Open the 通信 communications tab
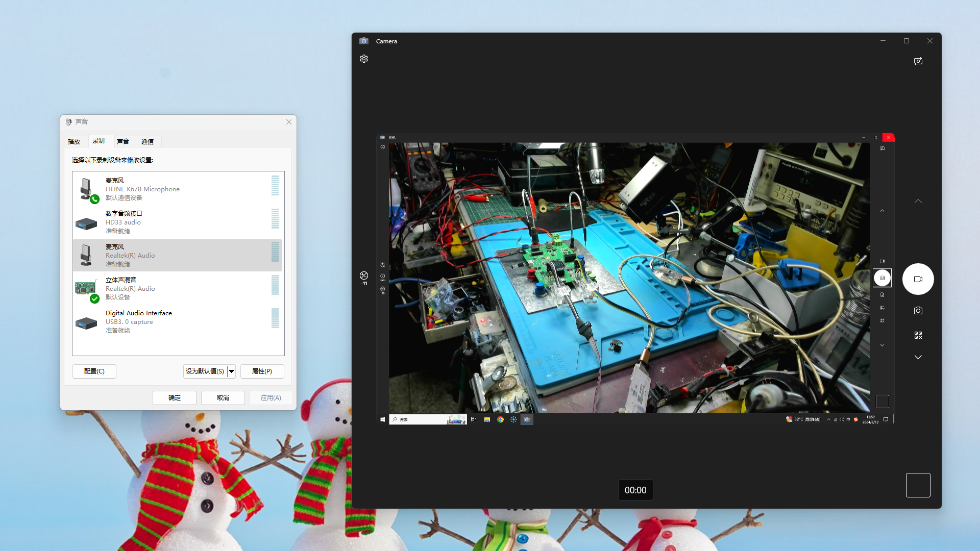 [148, 141]
